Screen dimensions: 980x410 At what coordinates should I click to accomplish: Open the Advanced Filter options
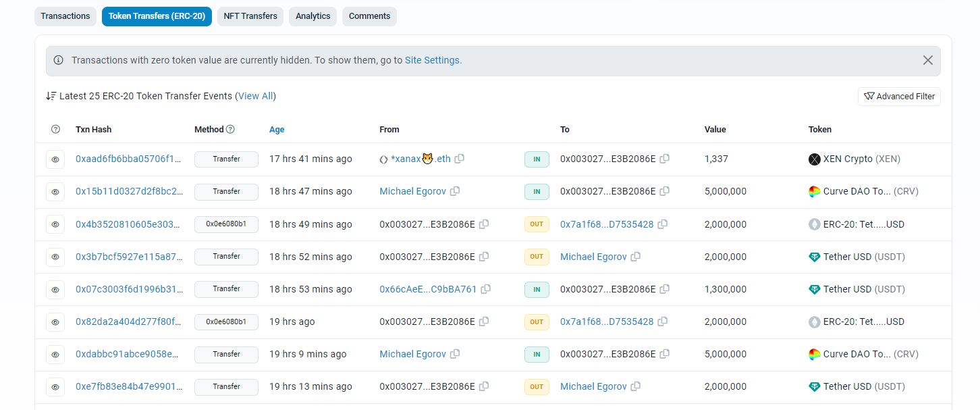(899, 97)
